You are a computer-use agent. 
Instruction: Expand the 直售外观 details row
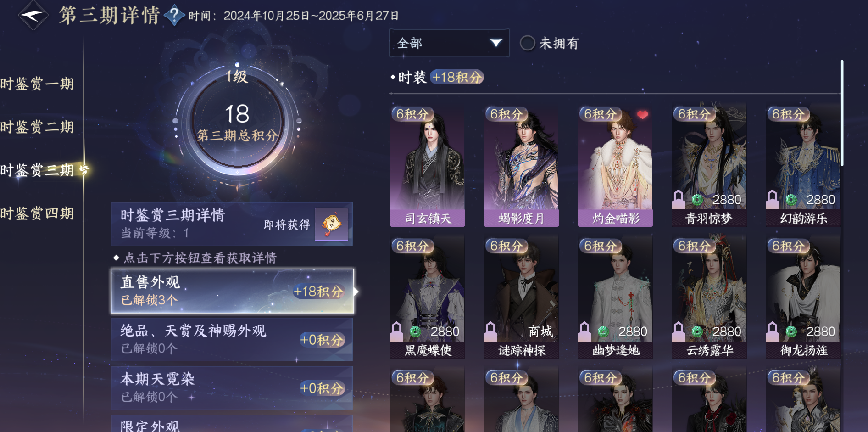[x=232, y=291]
